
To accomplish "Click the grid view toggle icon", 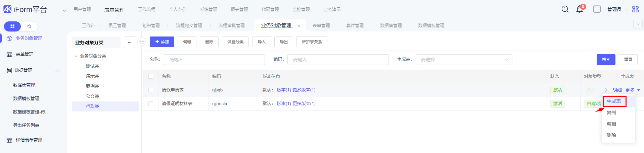I will (12, 26).
